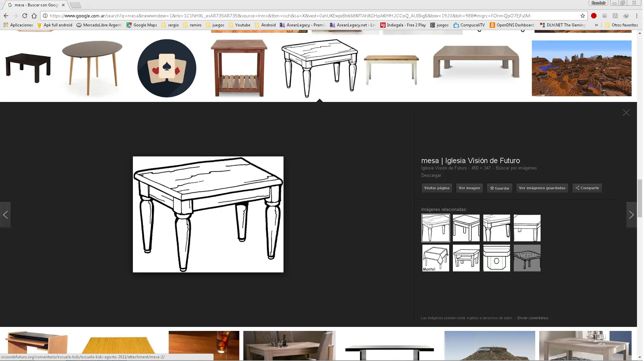Viewport: 644px width, 361px height.
Task: Open the AseanLegacy - Premium bookmark
Action: [x=303, y=25]
